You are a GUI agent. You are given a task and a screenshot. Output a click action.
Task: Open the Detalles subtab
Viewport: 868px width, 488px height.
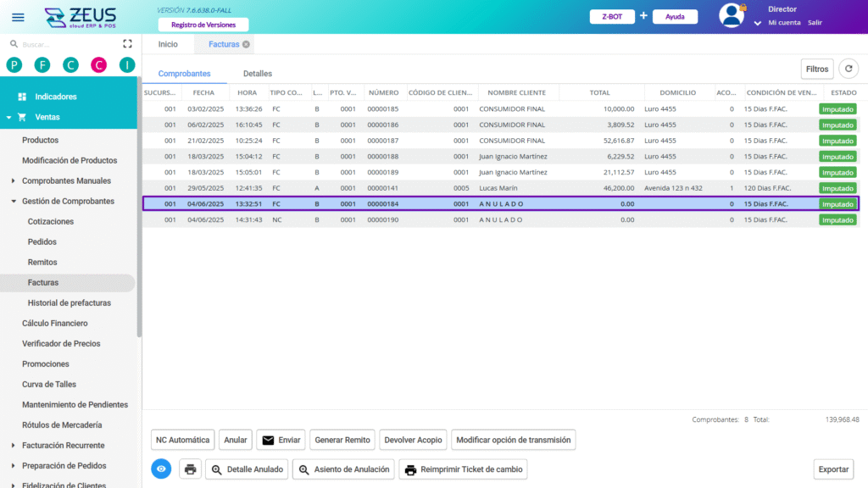(258, 74)
